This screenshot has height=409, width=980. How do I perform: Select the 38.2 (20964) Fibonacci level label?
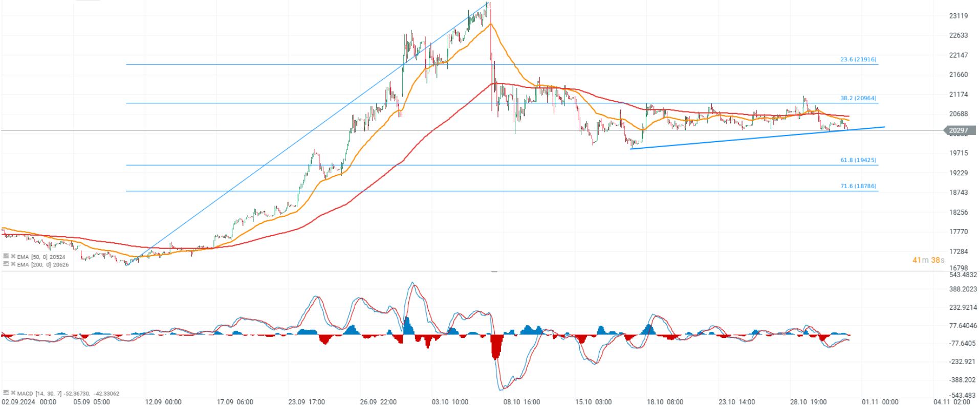click(x=858, y=98)
